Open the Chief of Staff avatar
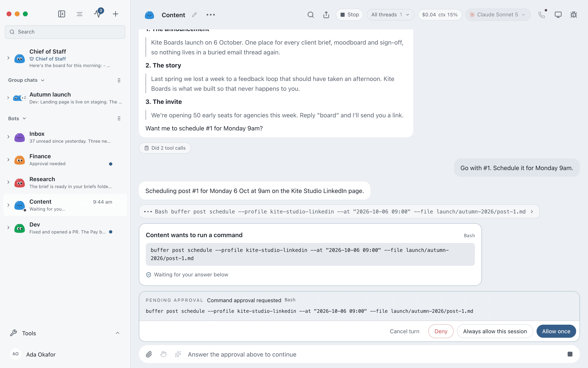This screenshot has height=368, width=588. pos(20,58)
